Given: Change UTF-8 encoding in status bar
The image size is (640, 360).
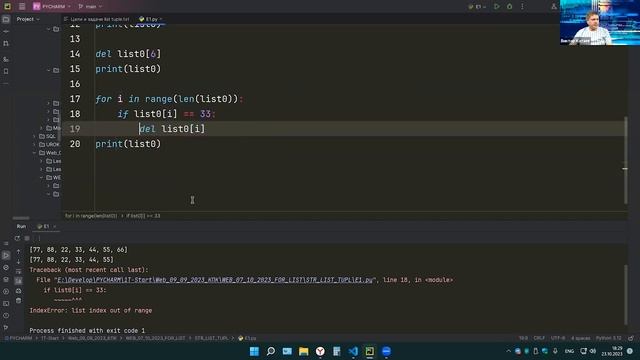Looking at the screenshot, I should [558, 338].
